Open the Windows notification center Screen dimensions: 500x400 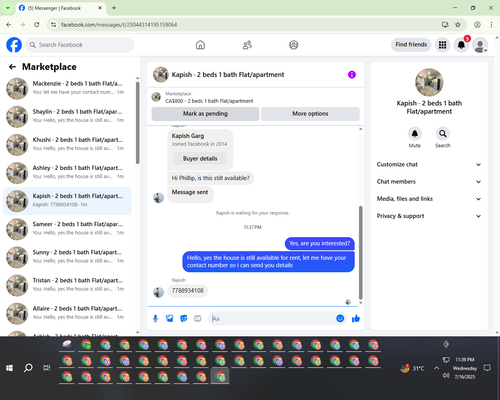487,368
